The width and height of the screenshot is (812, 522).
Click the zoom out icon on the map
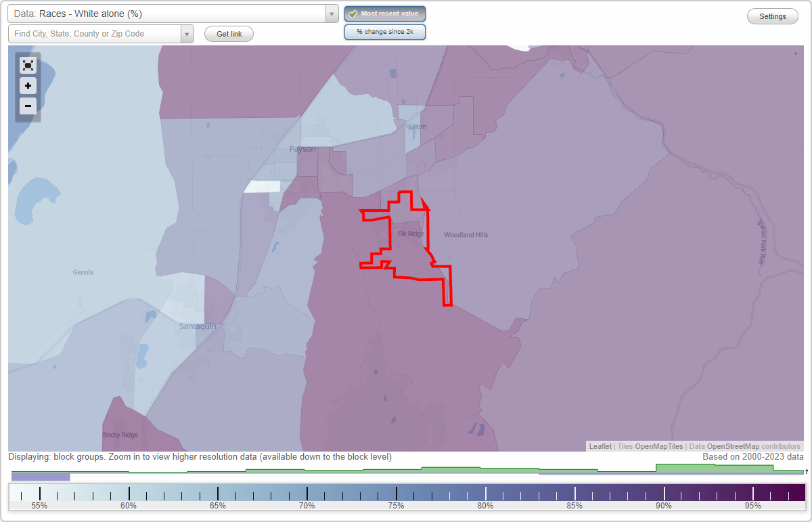pyautogui.click(x=28, y=106)
